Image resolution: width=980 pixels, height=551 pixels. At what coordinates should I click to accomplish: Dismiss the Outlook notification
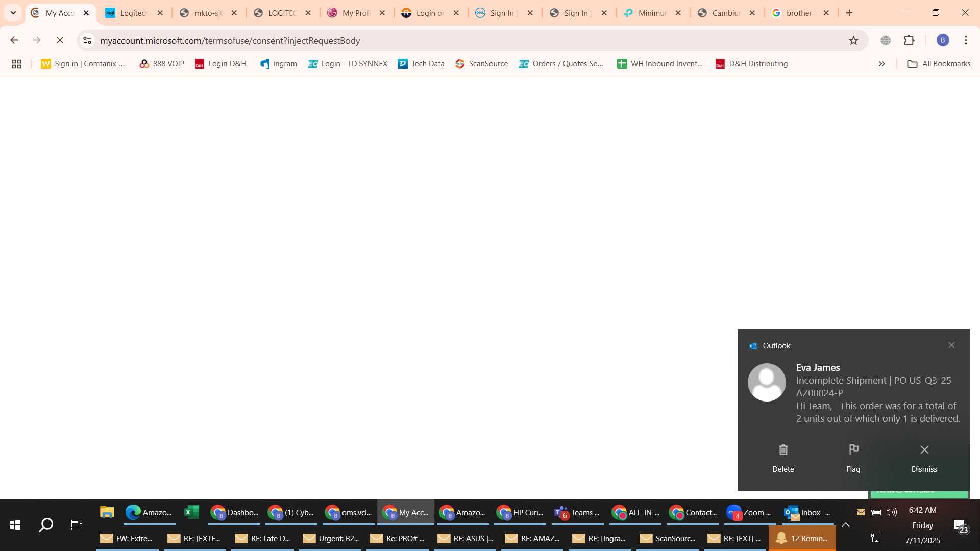click(x=924, y=458)
